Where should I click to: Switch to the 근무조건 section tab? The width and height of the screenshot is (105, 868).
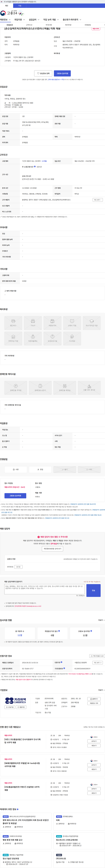[x=29, y=25]
